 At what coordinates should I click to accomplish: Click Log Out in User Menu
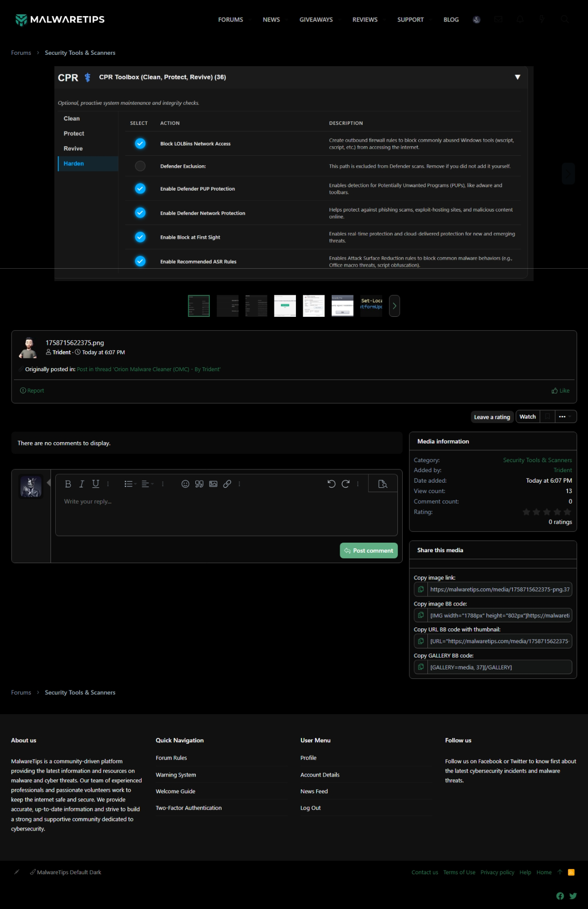click(311, 808)
